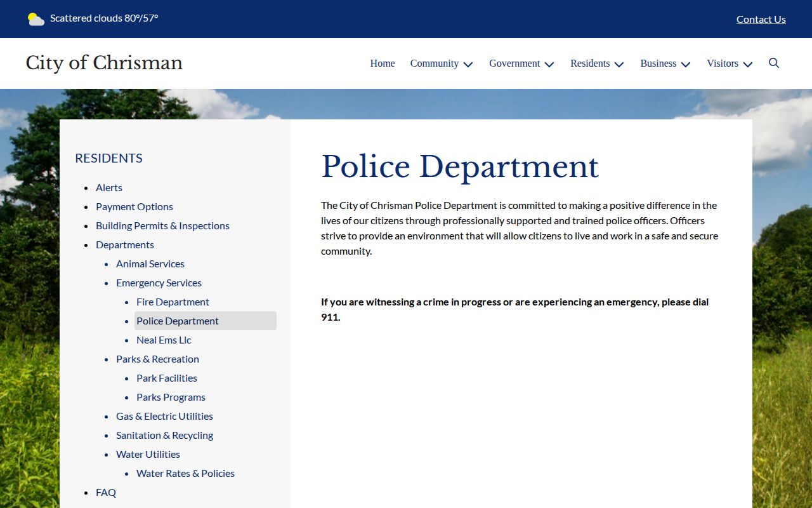
Task: Go to Animal Services page
Action: pyautogui.click(x=150, y=264)
